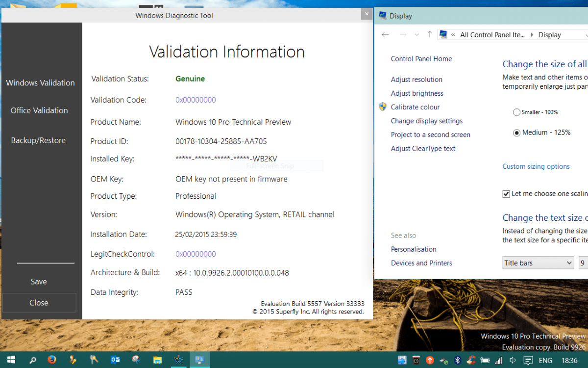Click 'All Control Panel Ite...' breadcrumb
The height and width of the screenshot is (368, 588).
pyautogui.click(x=492, y=35)
